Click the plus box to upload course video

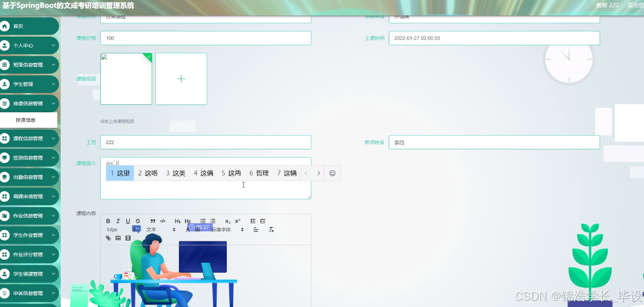click(x=181, y=79)
